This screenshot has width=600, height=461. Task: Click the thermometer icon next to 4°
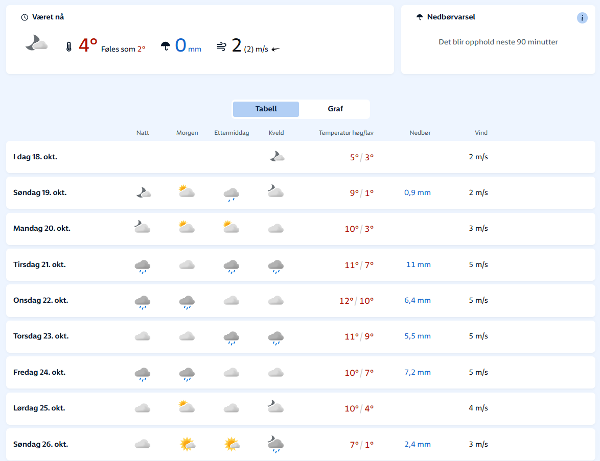click(x=68, y=46)
